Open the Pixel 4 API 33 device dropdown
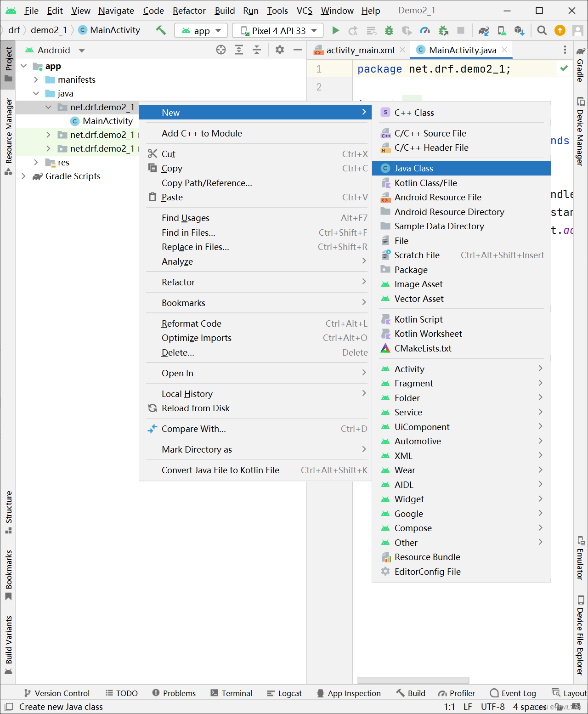The width and height of the screenshot is (588, 714). point(278,30)
